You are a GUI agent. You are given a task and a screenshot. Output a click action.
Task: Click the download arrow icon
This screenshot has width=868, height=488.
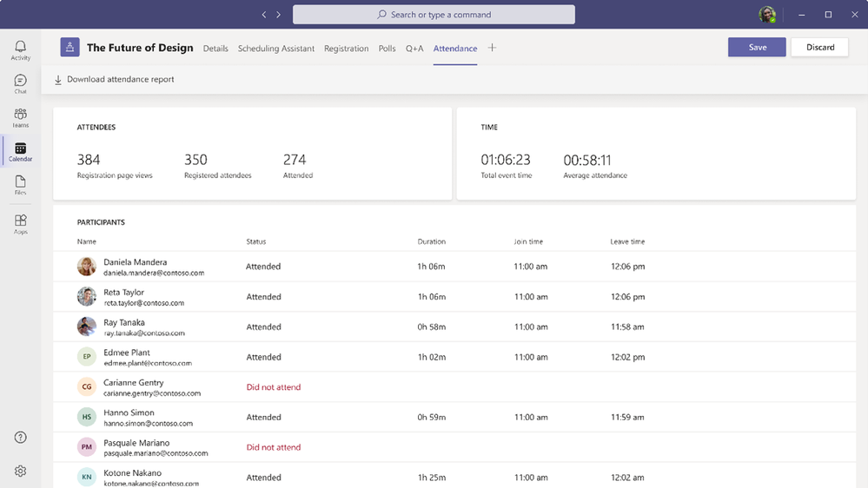[58, 80]
